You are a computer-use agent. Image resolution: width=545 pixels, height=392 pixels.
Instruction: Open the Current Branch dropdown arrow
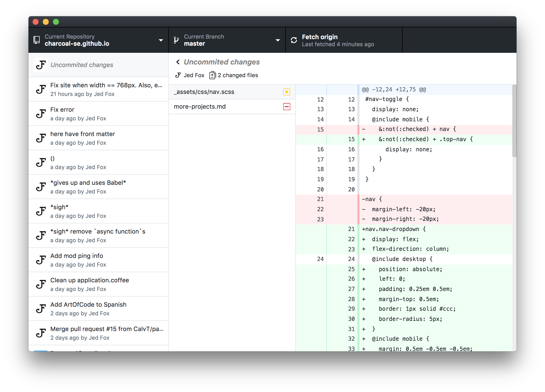coord(278,40)
